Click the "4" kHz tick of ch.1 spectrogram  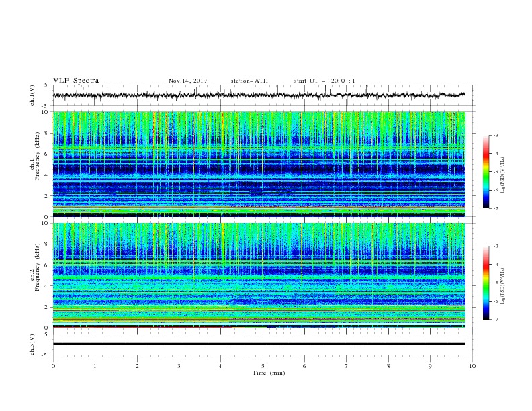click(47, 175)
